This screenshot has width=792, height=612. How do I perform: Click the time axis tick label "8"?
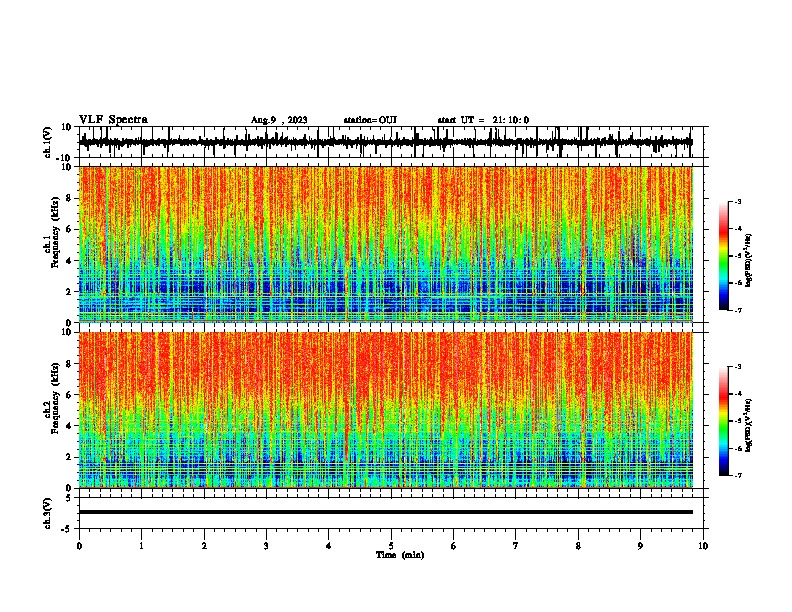coord(578,546)
